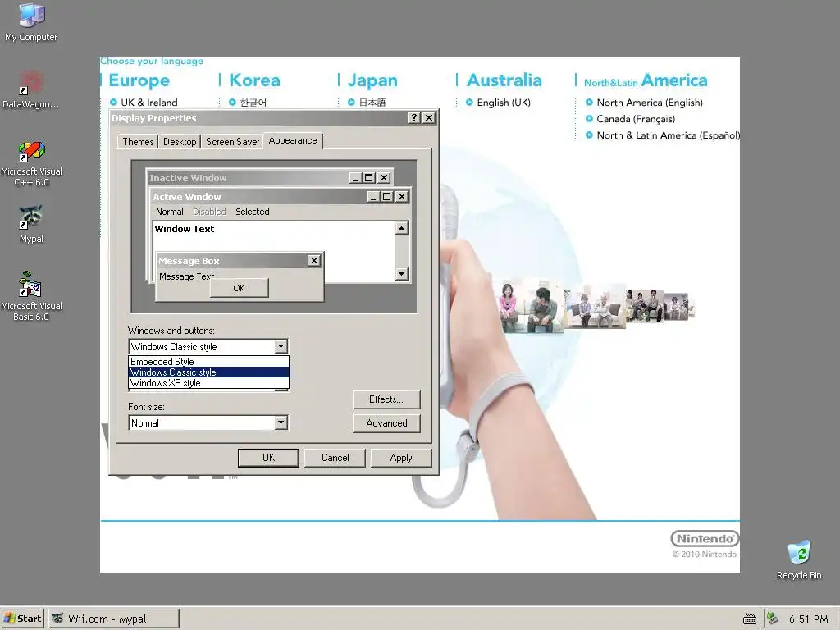Screen dimensions: 840x630
Task: Open the DataWagon desktop shortcut
Action: (x=31, y=89)
